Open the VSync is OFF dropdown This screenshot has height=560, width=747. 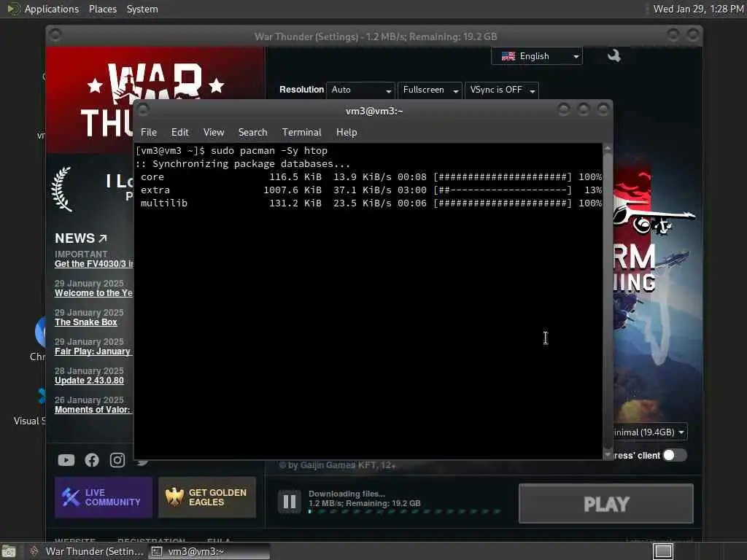(502, 90)
